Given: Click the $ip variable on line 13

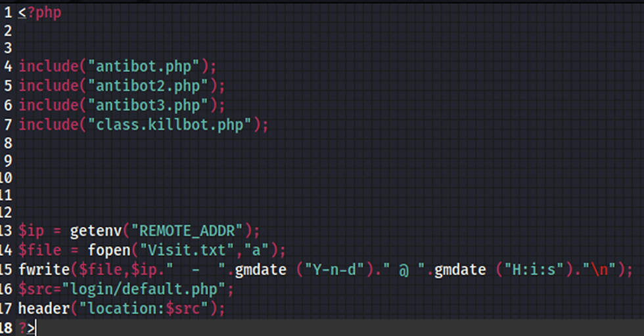Looking at the screenshot, I should point(31,231).
